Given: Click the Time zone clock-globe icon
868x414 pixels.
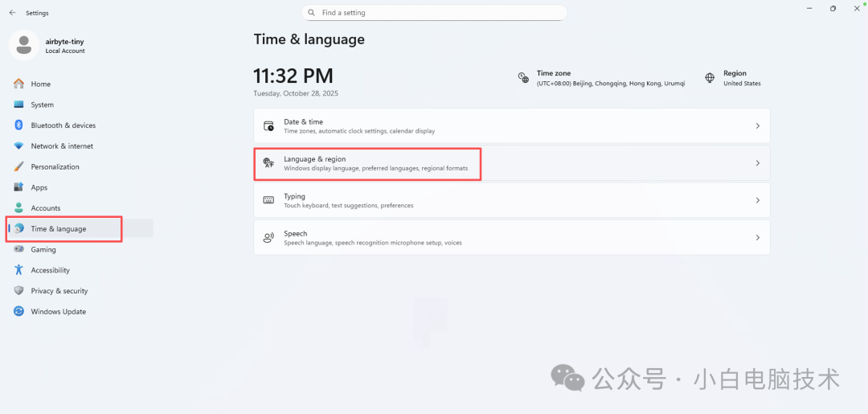Looking at the screenshot, I should click(x=523, y=77).
